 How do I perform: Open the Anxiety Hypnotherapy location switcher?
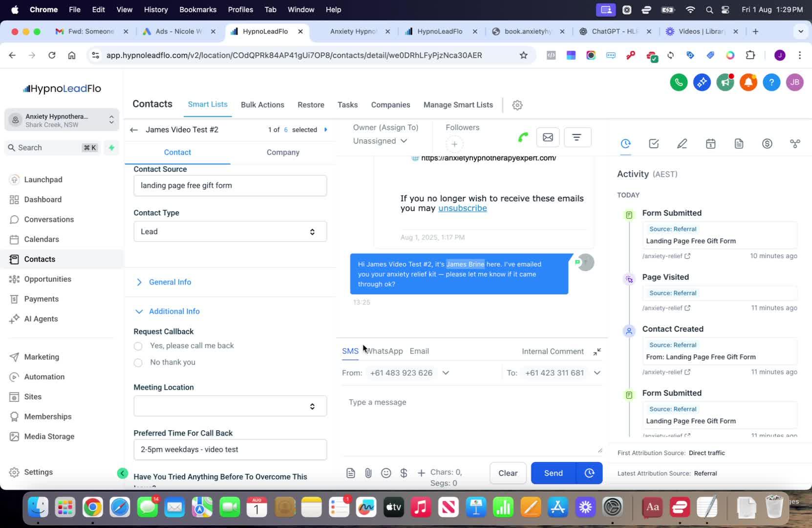62,120
